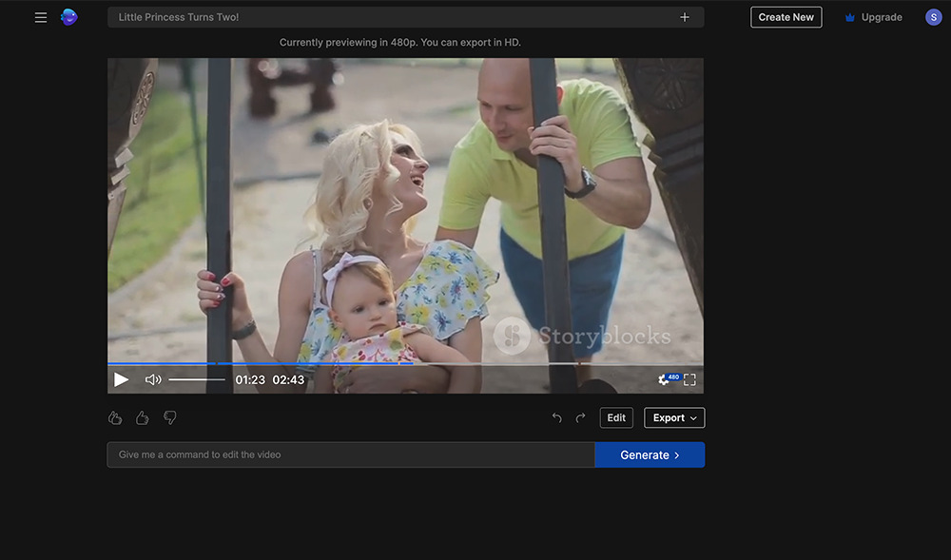The height and width of the screenshot is (560, 951).
Task: Redo an edit with the redo arrow
Action: [x=580, y=417]
